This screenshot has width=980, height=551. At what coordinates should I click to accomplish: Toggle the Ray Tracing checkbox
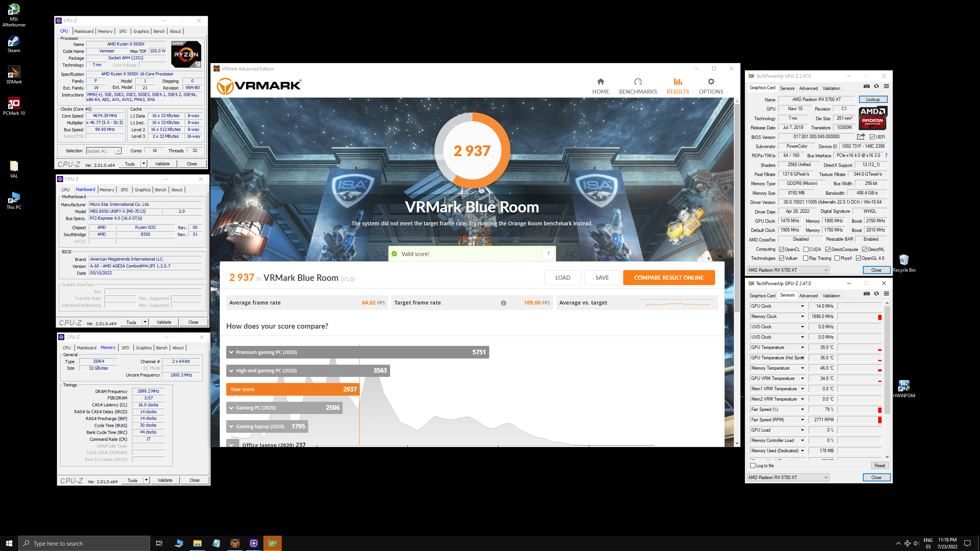point(805,258)
